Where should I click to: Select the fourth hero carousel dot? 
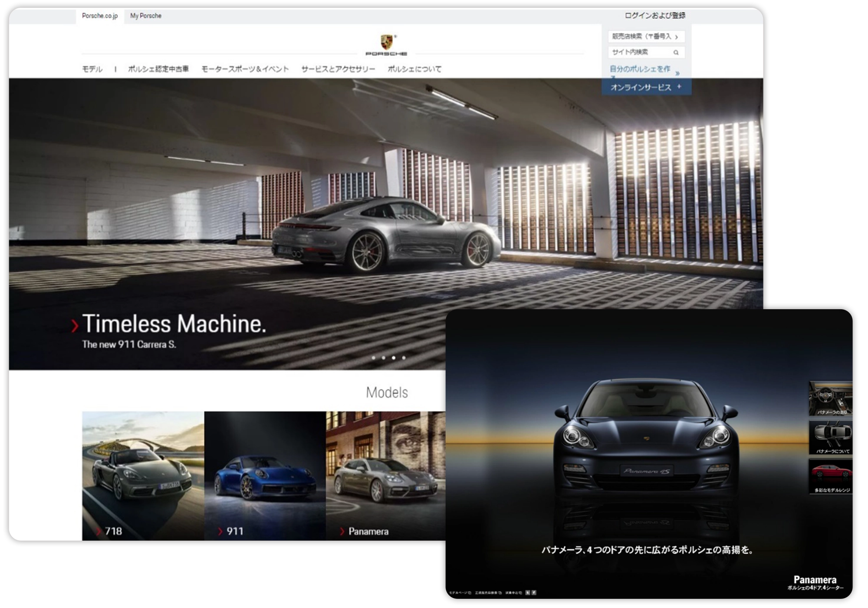coord(404,358)
